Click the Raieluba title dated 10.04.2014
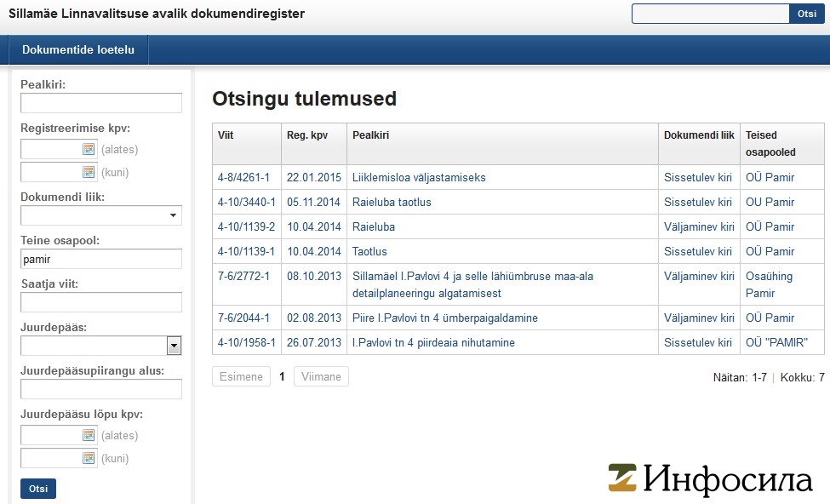The width and height of the screenshot is (830, 504). [374, 227]
